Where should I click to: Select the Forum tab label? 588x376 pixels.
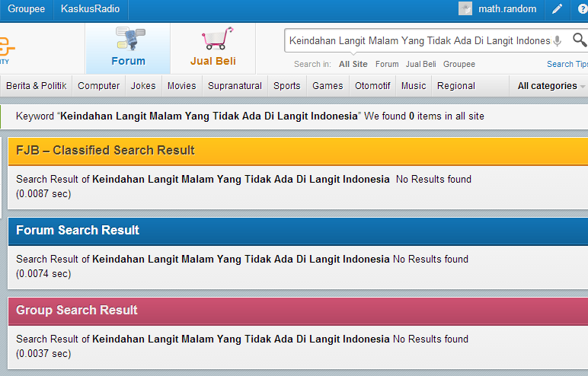[x=128, y=61]
